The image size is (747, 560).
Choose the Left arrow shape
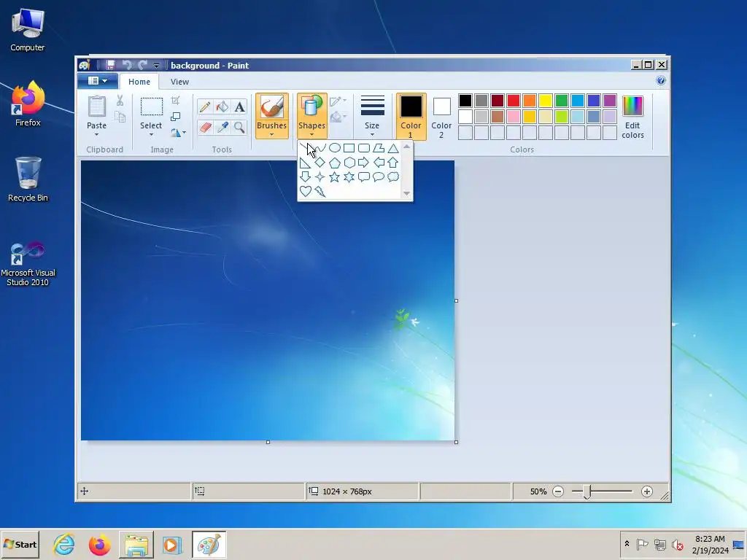click(x=379, y=163)
